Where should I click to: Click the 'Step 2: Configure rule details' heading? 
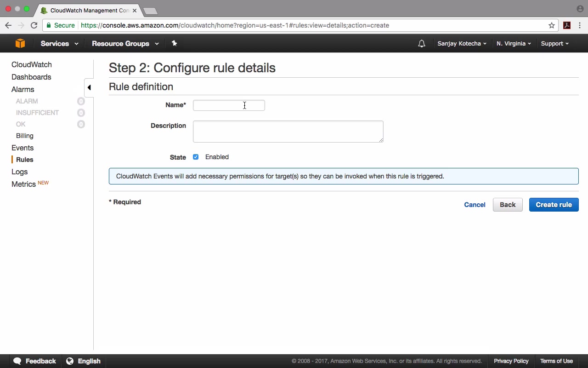(x=192, y=68)
